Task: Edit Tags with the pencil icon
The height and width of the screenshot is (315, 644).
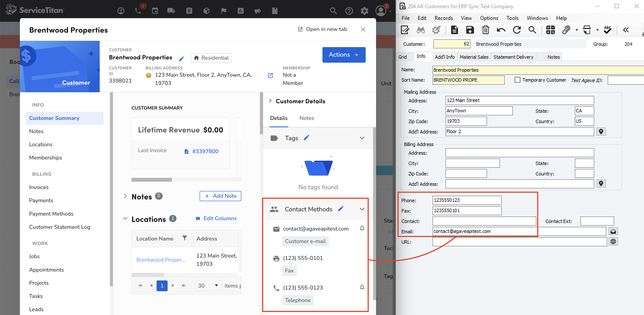Action: [306, 138]
